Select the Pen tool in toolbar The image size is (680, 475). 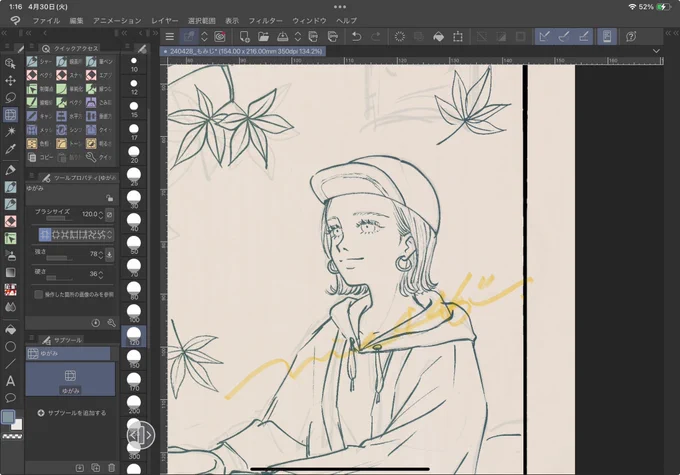10,170
